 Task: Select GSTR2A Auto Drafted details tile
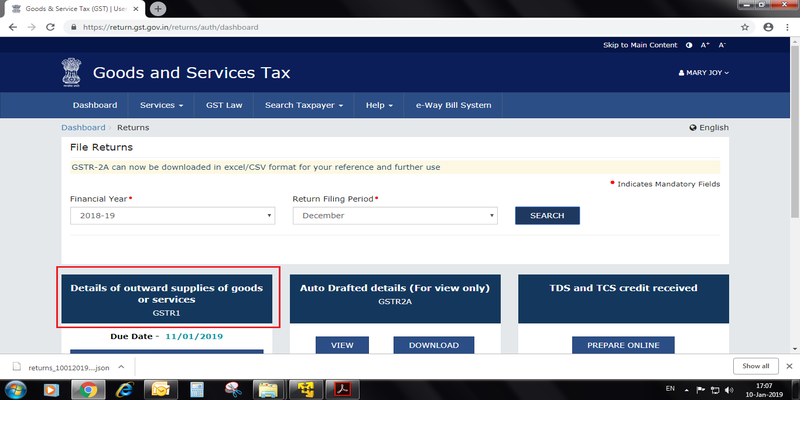[x=395, y=299]
